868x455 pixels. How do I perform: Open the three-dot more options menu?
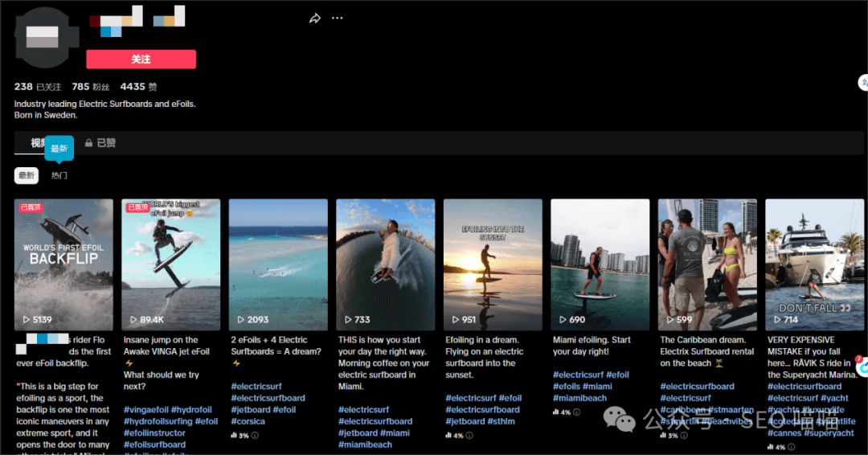(x=338, y=18)
